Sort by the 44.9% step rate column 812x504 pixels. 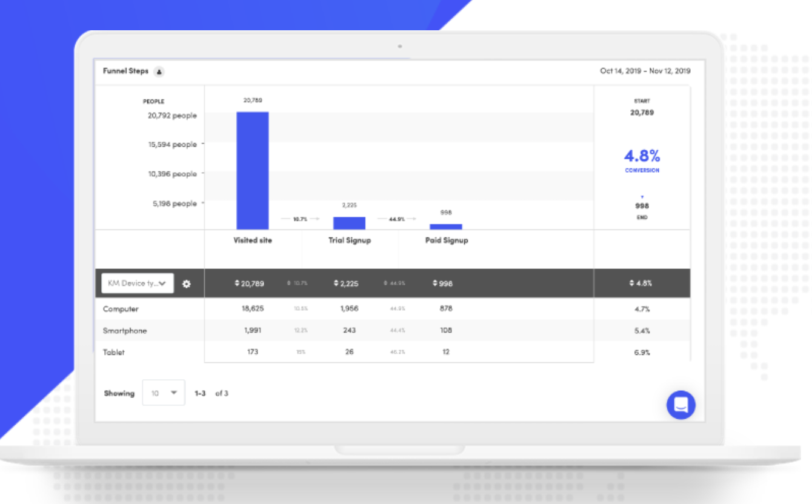[394, 283]
